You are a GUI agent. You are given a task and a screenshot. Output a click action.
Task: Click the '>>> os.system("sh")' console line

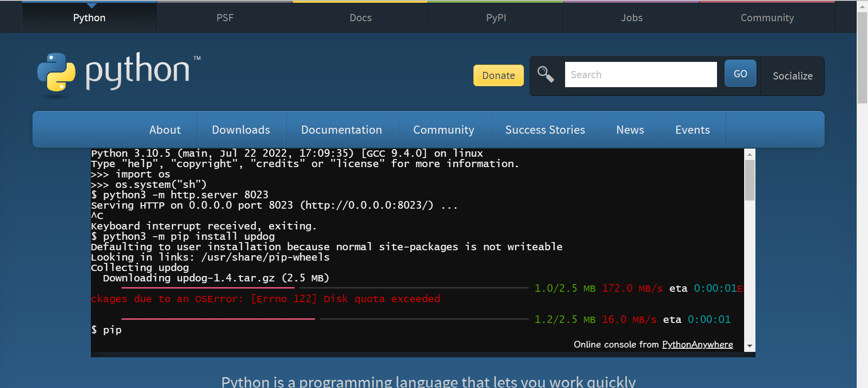pos(149,184)
